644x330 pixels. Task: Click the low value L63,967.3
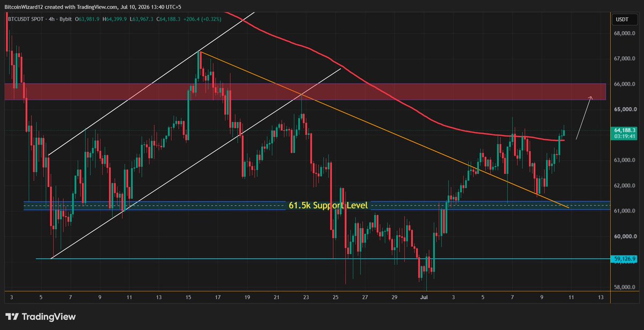click(143, 19)
